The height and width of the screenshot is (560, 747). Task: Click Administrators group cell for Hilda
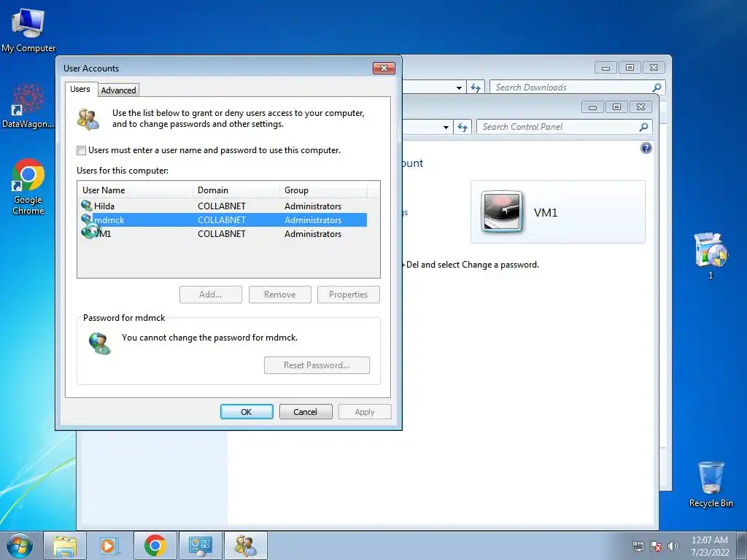(x=313, y=206)
